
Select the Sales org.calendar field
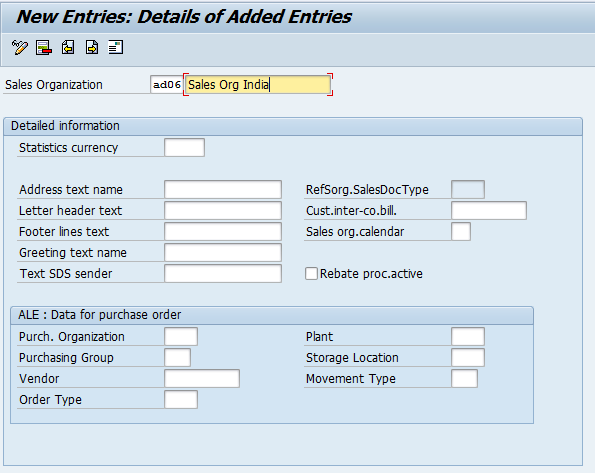(x=461, y=232)
